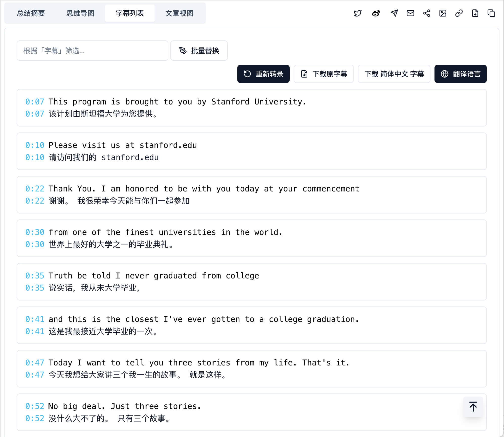Viewport: 504px width, 437px height.
Task: Share to Weibo icon
Action: pyautogui.click(x=376, y=13)
